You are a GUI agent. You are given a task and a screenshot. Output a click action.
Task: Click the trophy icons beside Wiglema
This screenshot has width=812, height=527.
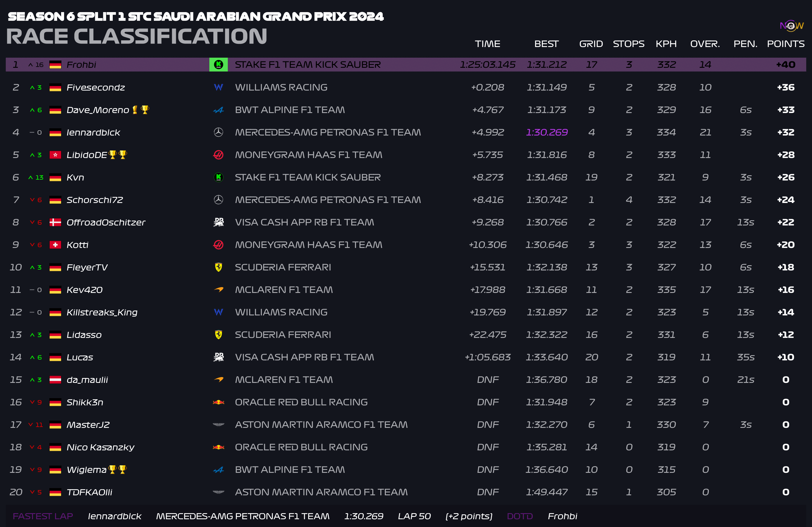(x=118, y=470)
